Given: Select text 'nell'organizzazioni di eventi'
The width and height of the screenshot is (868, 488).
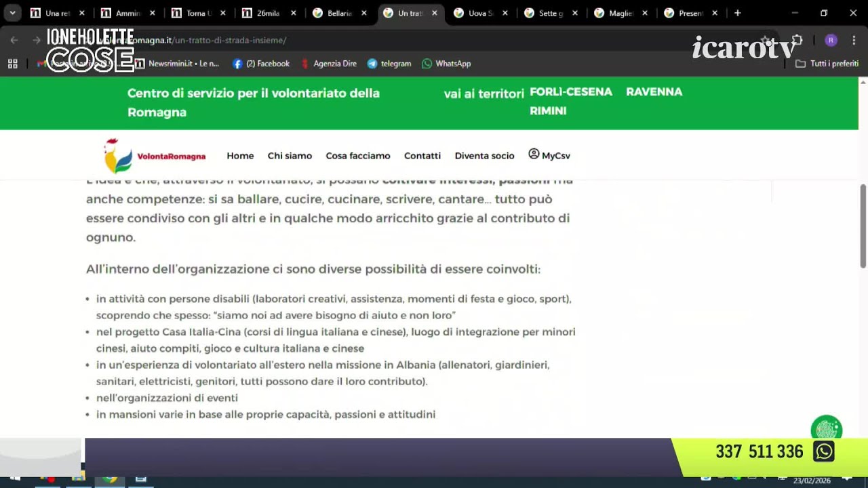Looking at the screenshot, I should [x=167, y=398].
